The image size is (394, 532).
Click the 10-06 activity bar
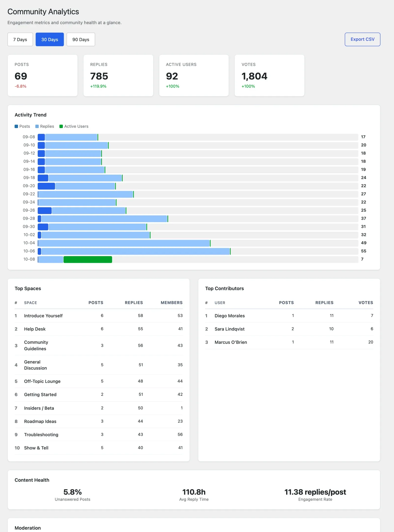point(198,251)
